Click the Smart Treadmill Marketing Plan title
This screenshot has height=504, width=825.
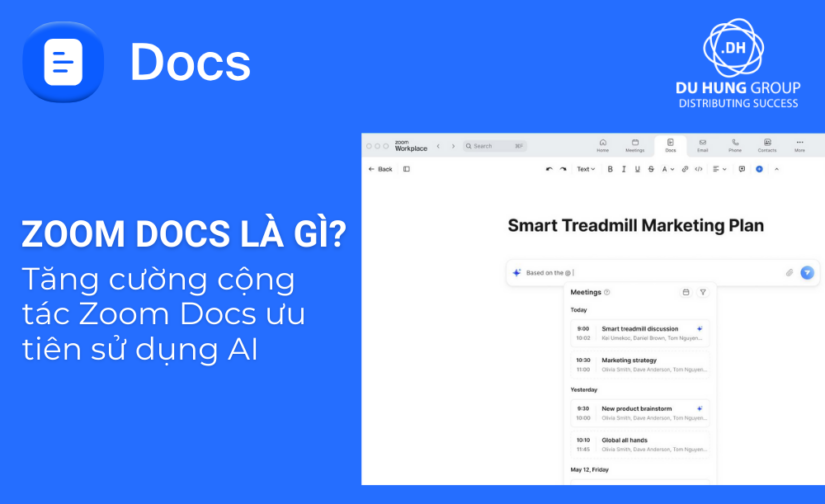tap(636, 225)
